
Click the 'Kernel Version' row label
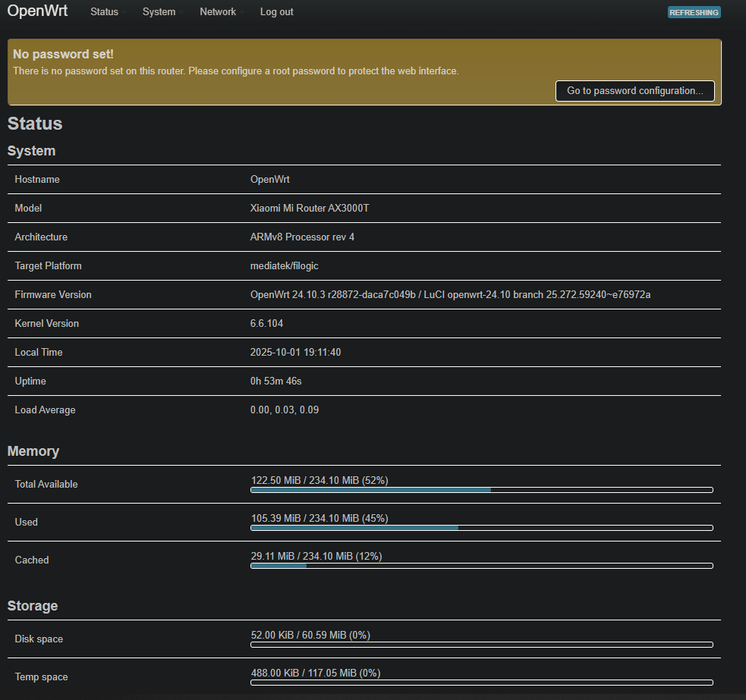[x=46, y=323]
